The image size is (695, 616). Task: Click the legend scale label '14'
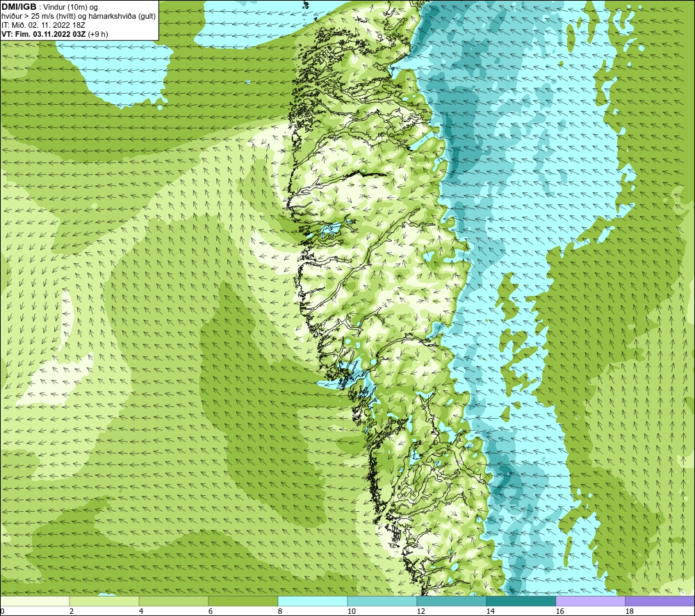tap(490, 612)
